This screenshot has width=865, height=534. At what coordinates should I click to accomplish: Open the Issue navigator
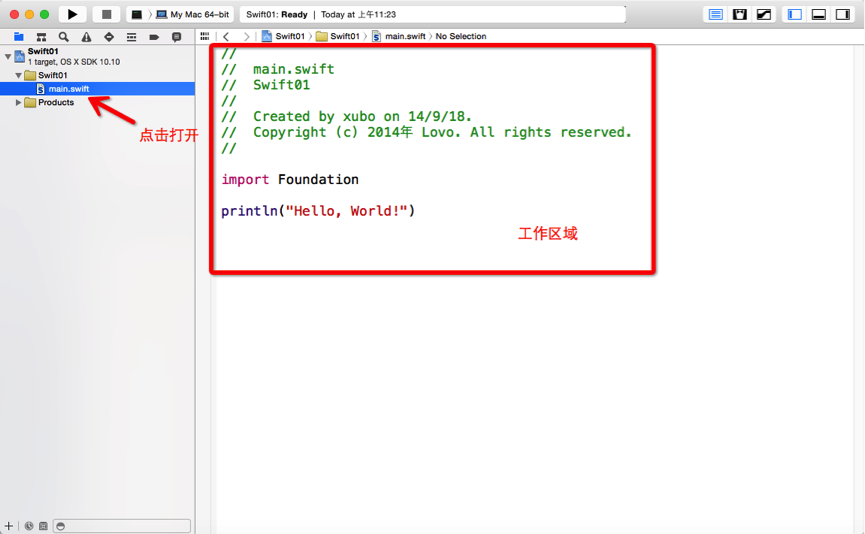(87, 37)
